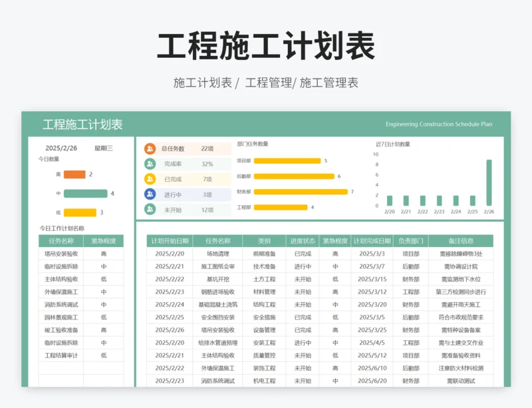Select the 机电工程 category cell

click(264, 381)
